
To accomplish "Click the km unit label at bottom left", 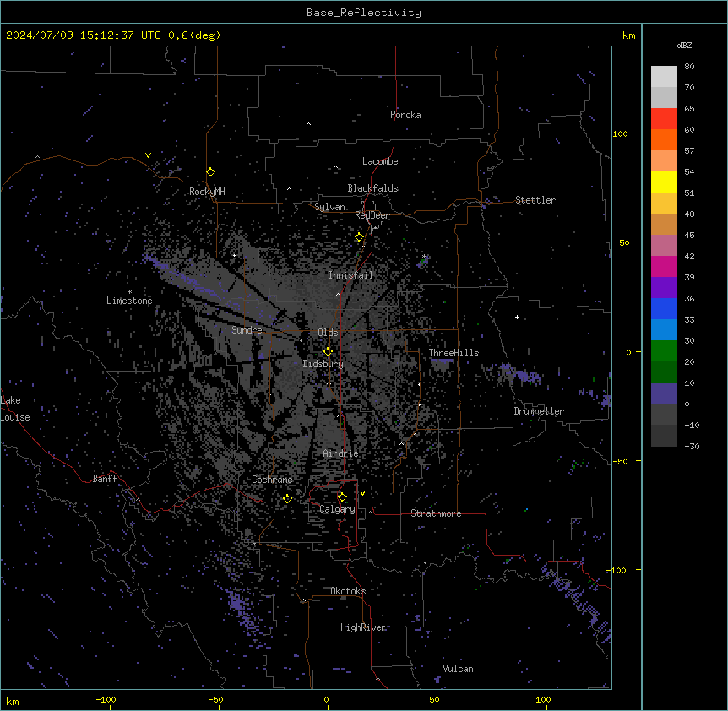I will [13, 701].
